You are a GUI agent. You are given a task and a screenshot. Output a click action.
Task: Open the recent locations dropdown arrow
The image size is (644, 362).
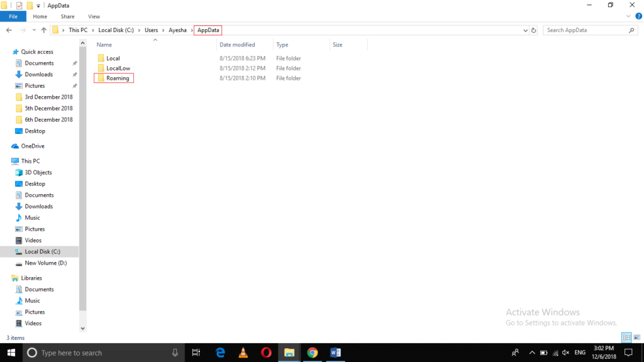[x=33, y=30]
